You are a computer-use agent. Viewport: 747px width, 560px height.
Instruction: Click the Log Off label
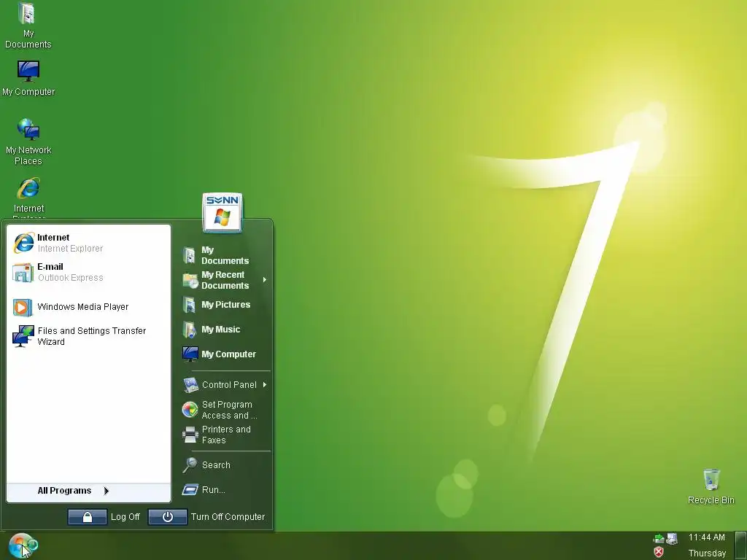(125, 517)
